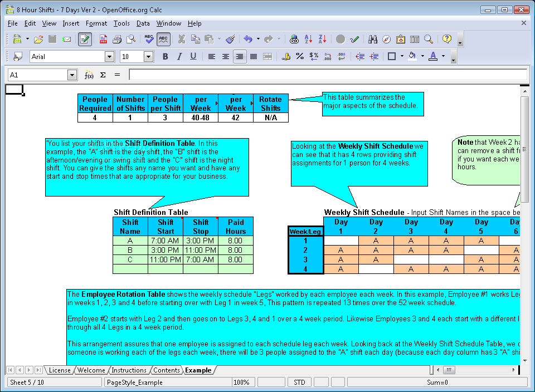
Task: Open the File menu
Action: click(13, 23)
